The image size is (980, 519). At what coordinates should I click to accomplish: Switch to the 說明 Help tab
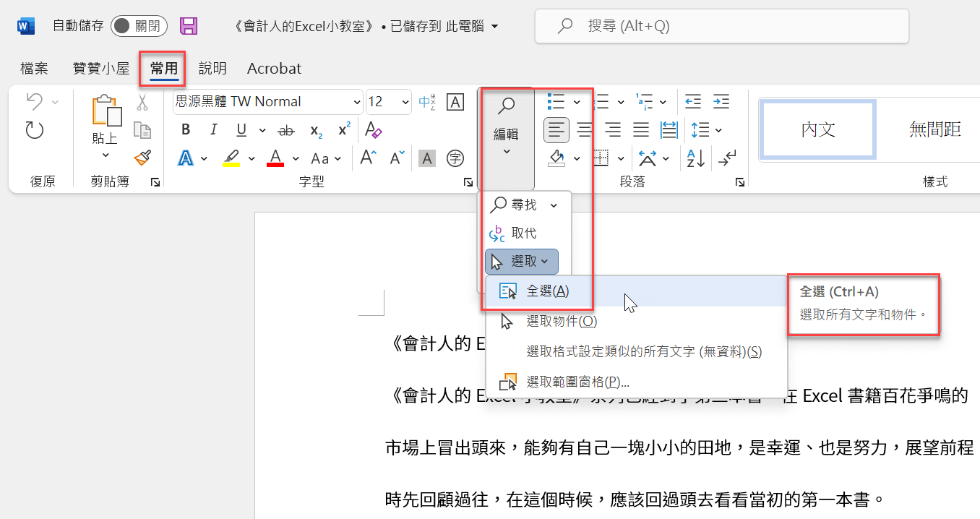click(x=212, y=69)
